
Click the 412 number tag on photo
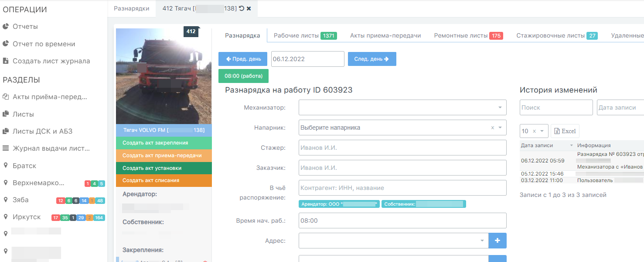tap(191, 31)
